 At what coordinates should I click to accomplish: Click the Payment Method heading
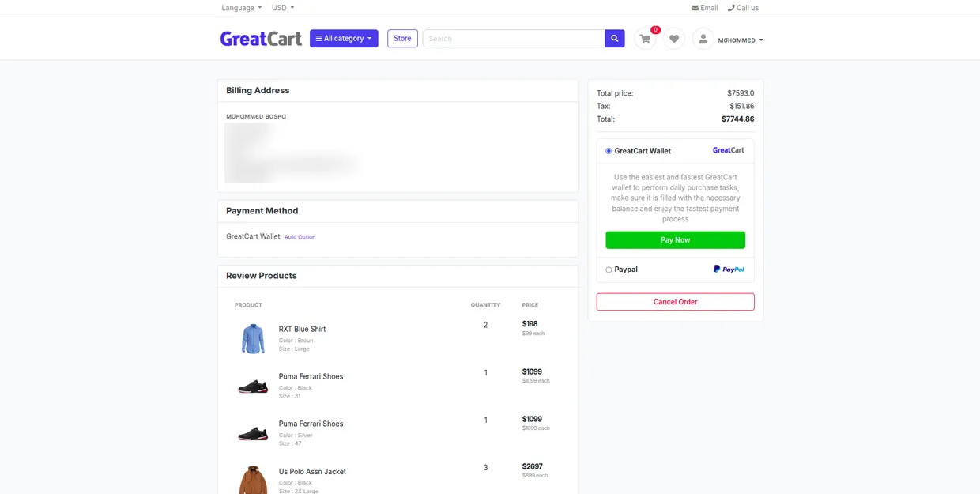(x=262, y=211)
